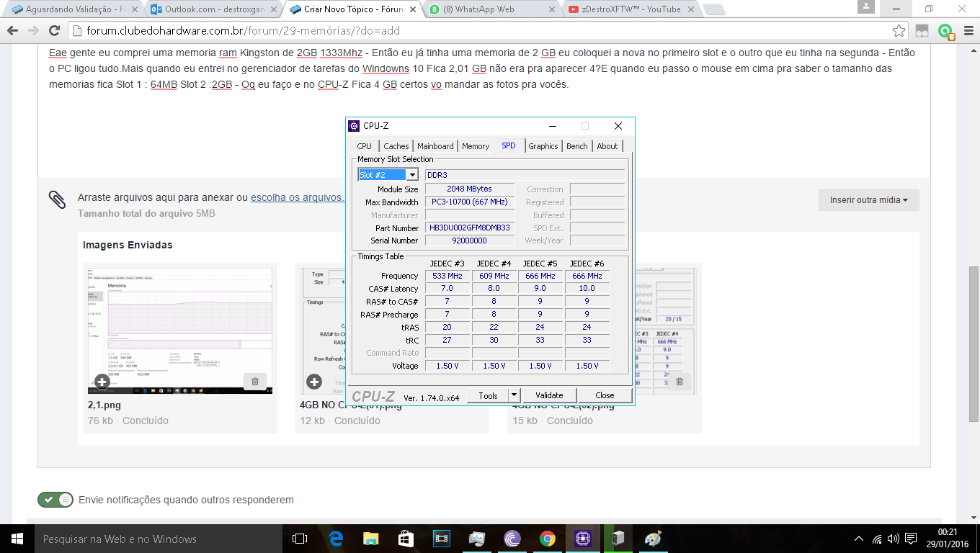Reload the page using refresh icon
The width and height of the screenshot is (980, 553).
54,31
